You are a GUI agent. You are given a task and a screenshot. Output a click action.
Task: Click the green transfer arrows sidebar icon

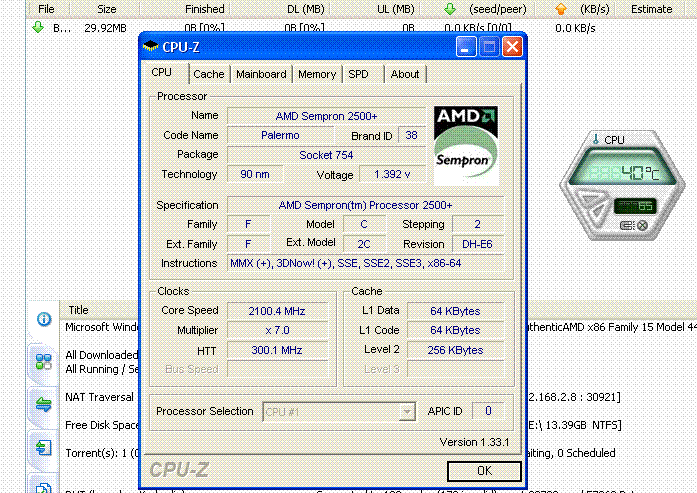(44, 404)
